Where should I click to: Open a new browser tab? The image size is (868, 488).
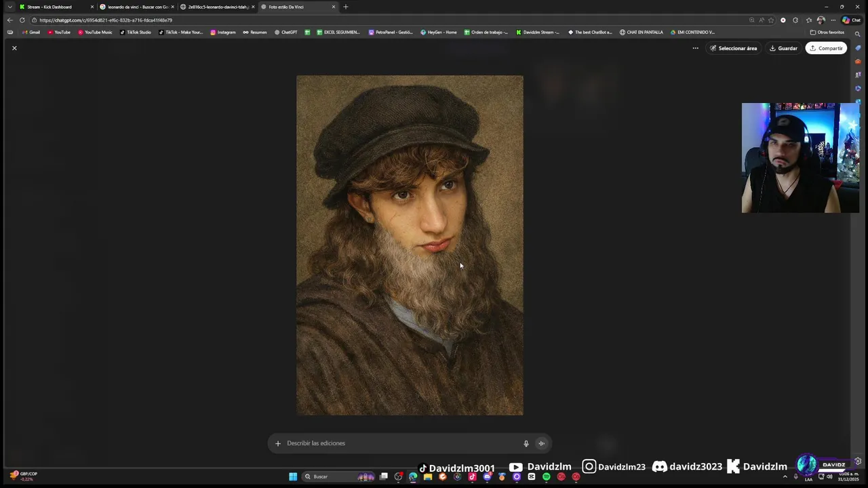(x=345, y=7)
